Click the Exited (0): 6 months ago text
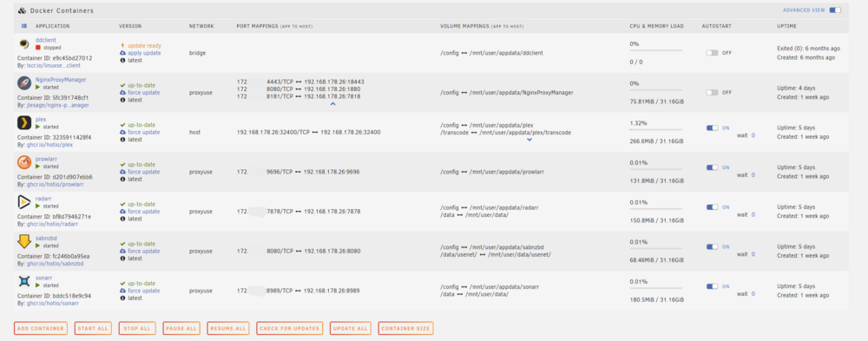This screenshot has height=341, width=868. (x=809, y=49)
